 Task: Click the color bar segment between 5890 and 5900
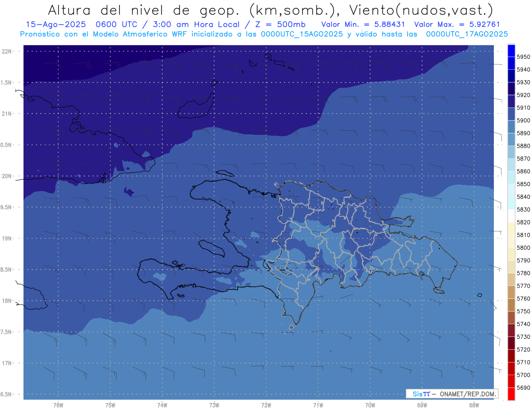pyautogui.click(x=511, y=127)
